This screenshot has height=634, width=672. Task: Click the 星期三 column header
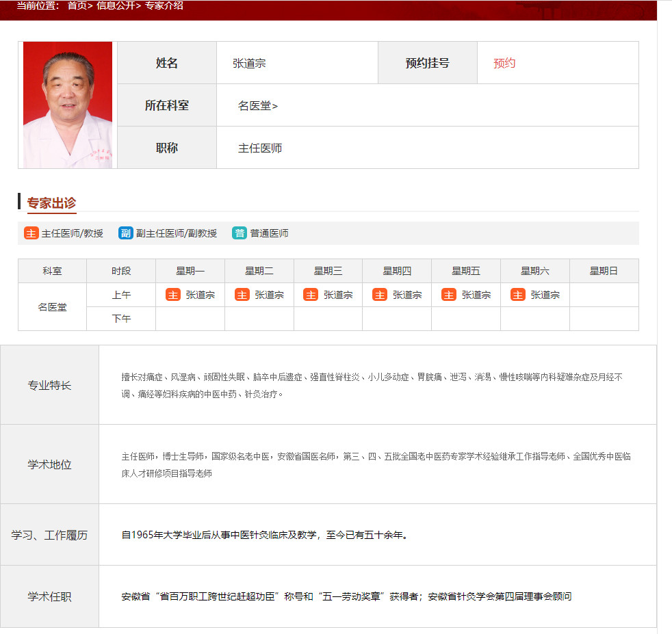pyautogui.click(x=328, y=271)
